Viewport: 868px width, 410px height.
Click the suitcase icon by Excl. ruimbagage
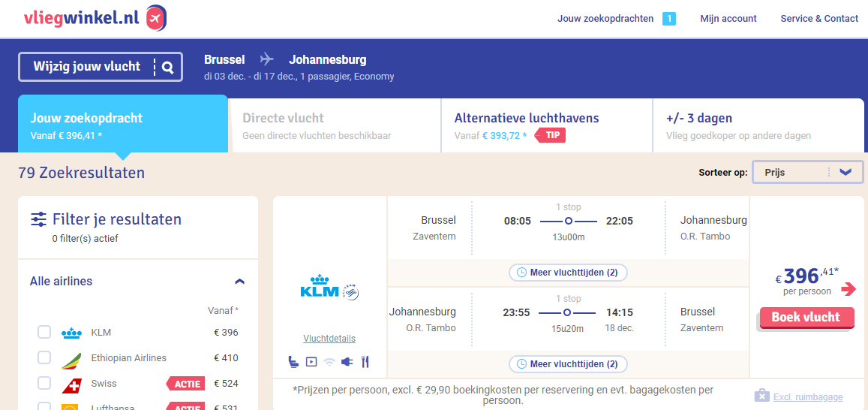pyautogui.click(x=761, y=396)
